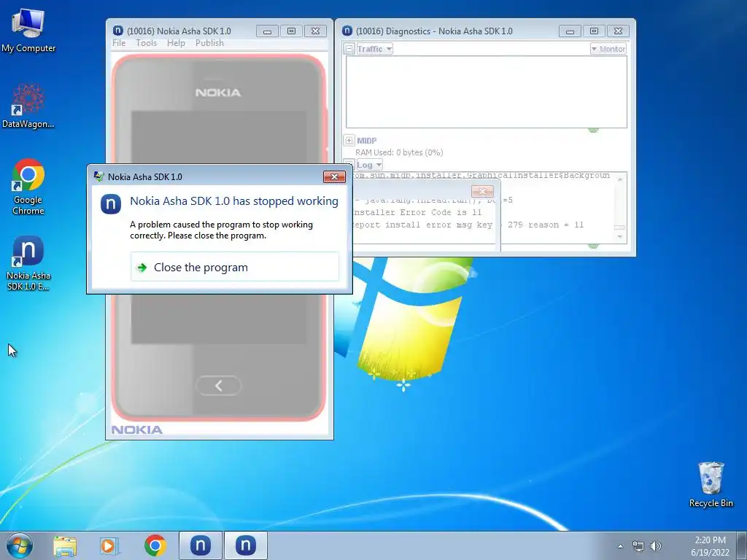Open the Monitor dropdown in Diagnostics
The width and height of the screenshot is (747, 560).
608,49
